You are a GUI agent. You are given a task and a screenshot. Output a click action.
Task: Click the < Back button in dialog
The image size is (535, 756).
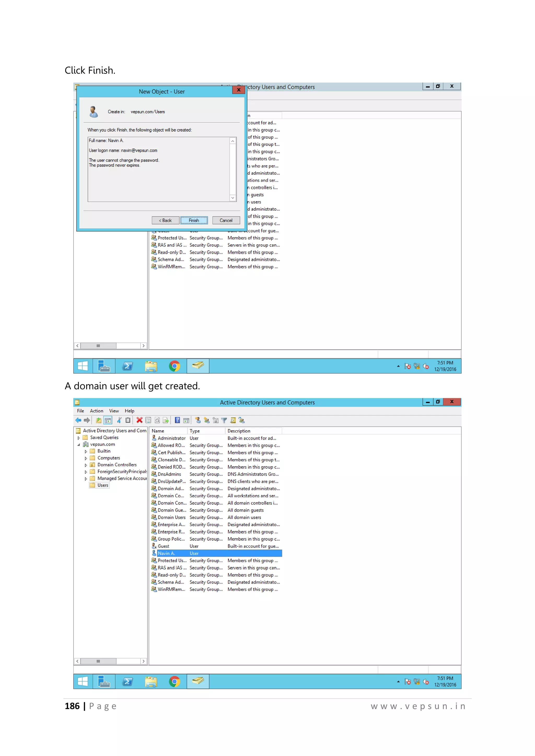click(x=165, y=220)
